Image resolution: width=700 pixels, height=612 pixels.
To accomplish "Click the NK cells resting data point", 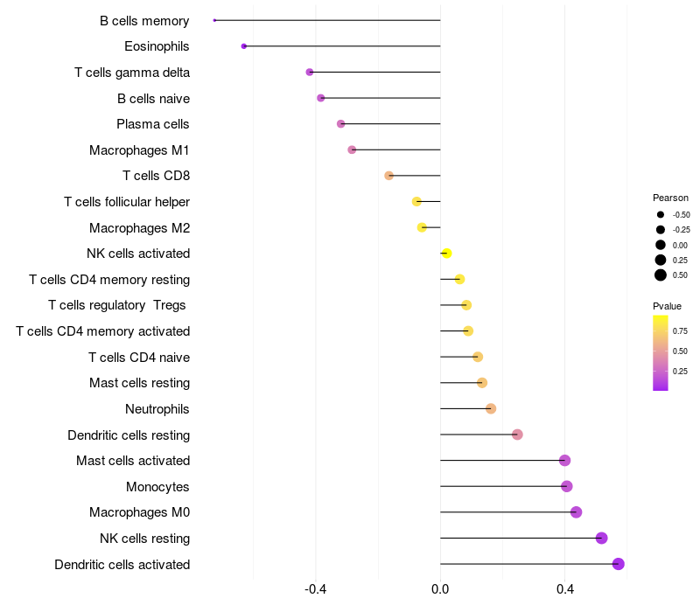I will [x=601, y=539].
